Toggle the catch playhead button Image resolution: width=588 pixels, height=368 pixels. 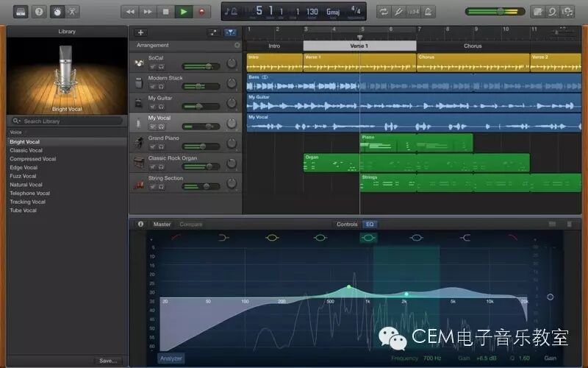[230, 32]
